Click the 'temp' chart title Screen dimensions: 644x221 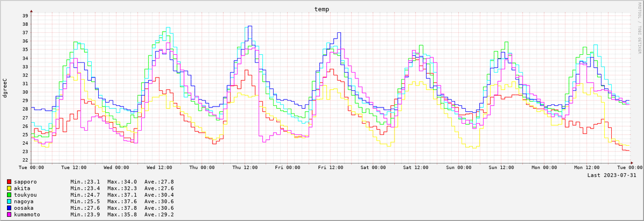point(322,9)
